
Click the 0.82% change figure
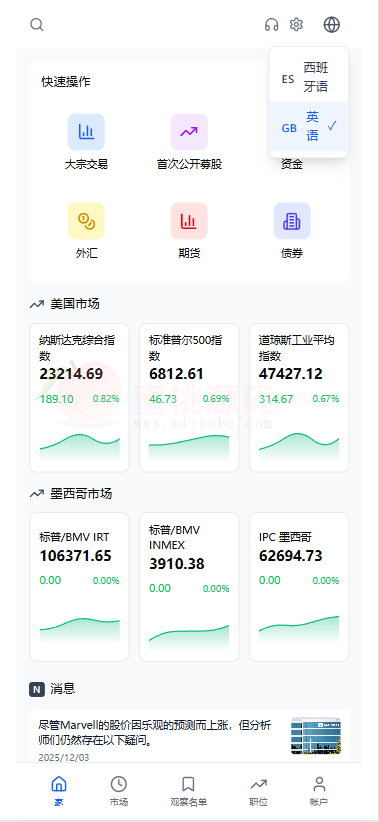click(106, 399)
